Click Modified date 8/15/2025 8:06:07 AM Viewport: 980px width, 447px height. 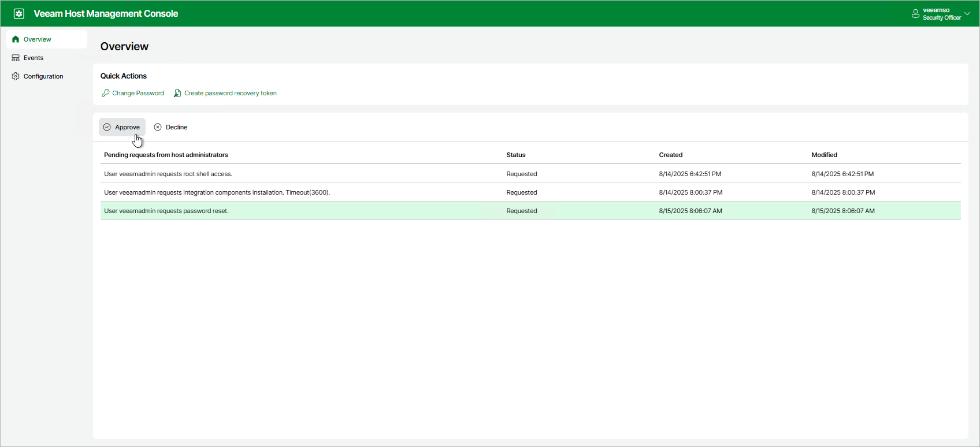coord(843,211)
